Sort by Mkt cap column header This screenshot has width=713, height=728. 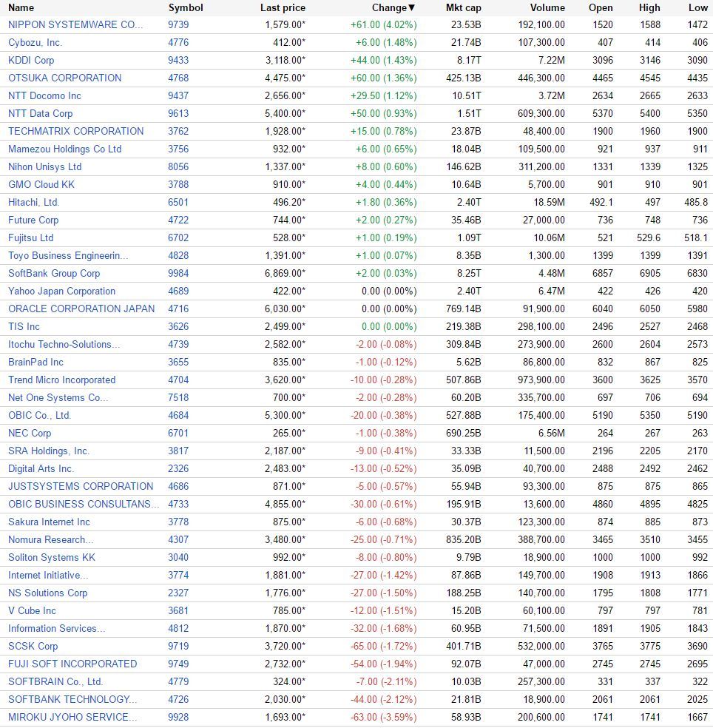pos(463,8)
